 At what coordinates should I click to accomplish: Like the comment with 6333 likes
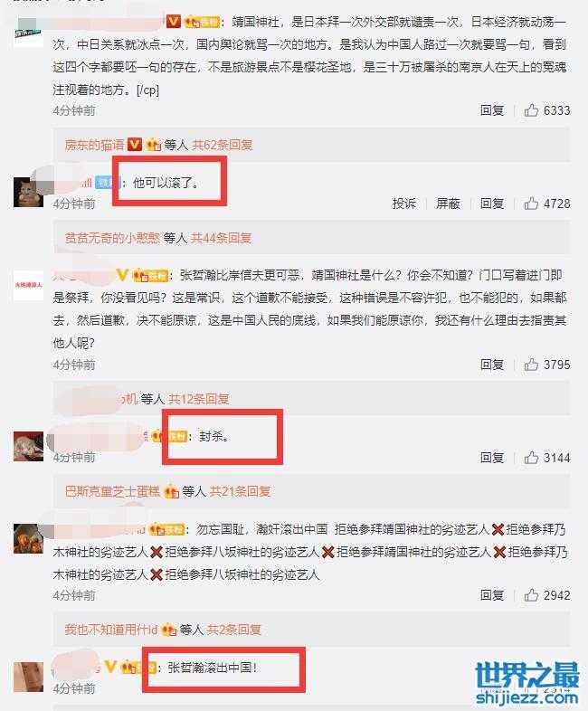531,110
